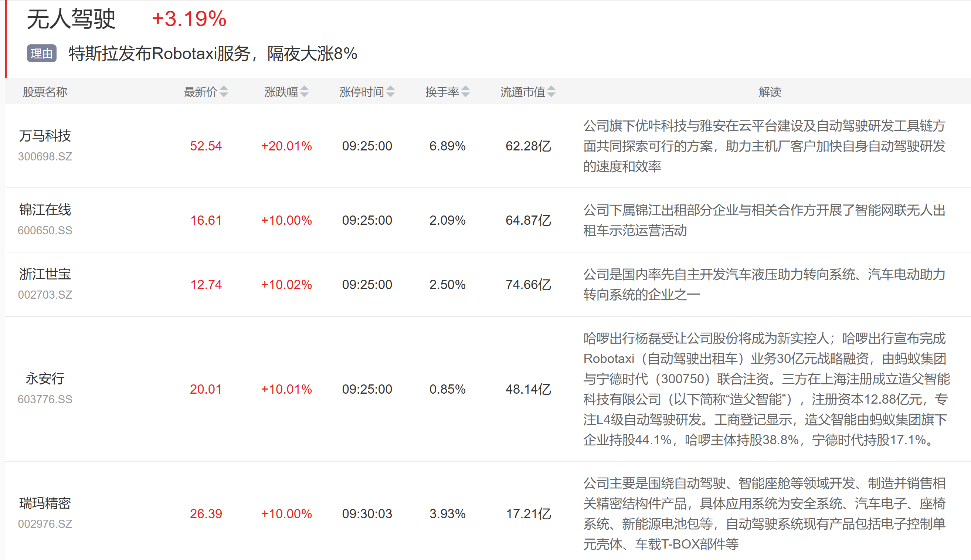This screenshot has height=560, width=971.
Task: Click price 52.54
Action: click(x=206, y=146)
